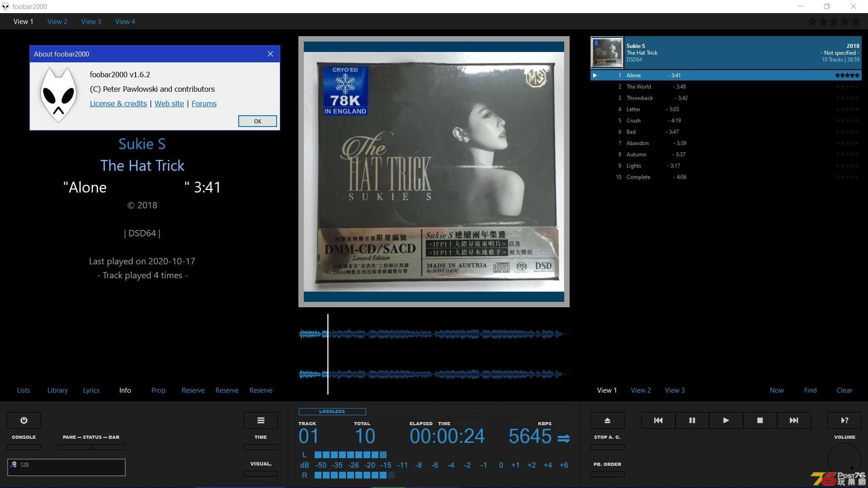Image resolution: width=868 pixels, height=488 pixels.
Task: Click the console power icon button
Action: tap(24, 420)
